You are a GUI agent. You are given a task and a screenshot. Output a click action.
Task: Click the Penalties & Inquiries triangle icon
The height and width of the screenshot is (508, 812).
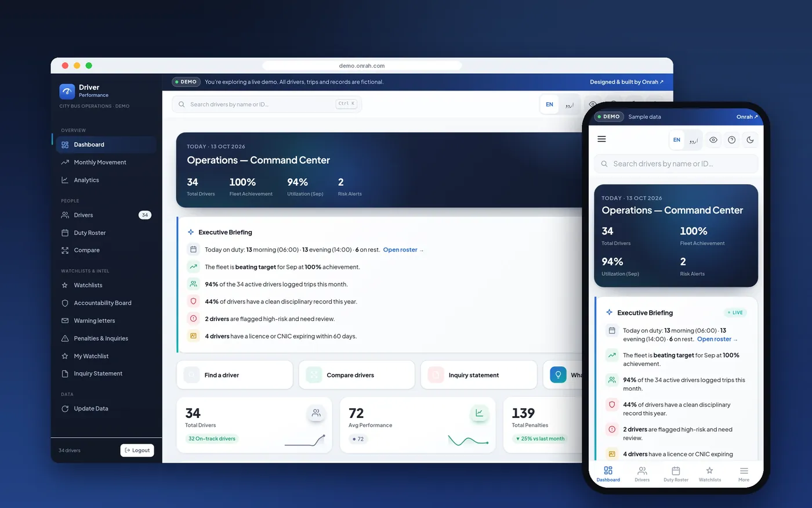coord(65,338)
